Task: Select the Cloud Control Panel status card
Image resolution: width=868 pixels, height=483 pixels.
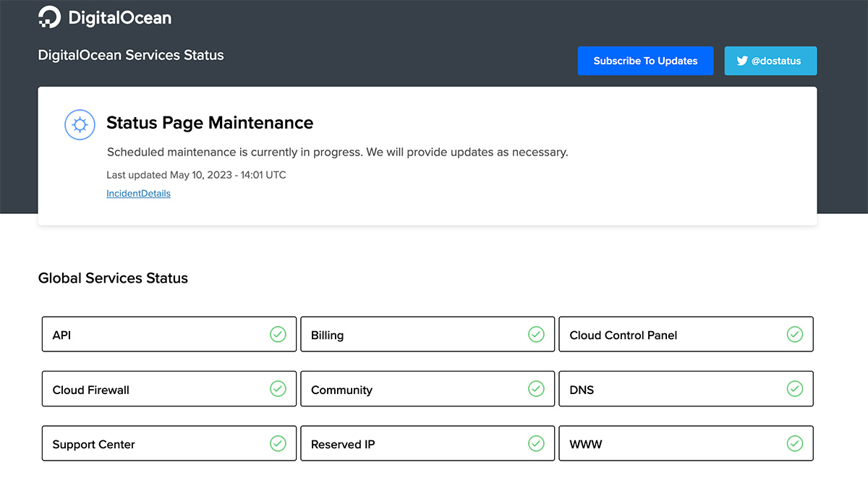Action: tap(686, 334)
